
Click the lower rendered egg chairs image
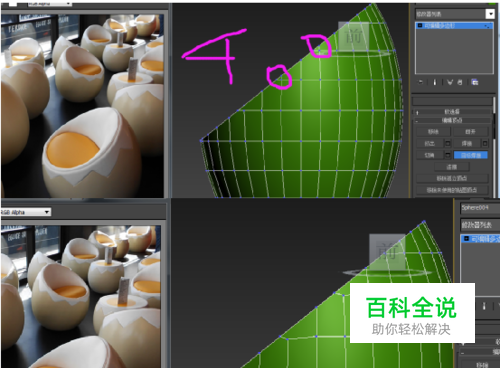tap(81, 296)
